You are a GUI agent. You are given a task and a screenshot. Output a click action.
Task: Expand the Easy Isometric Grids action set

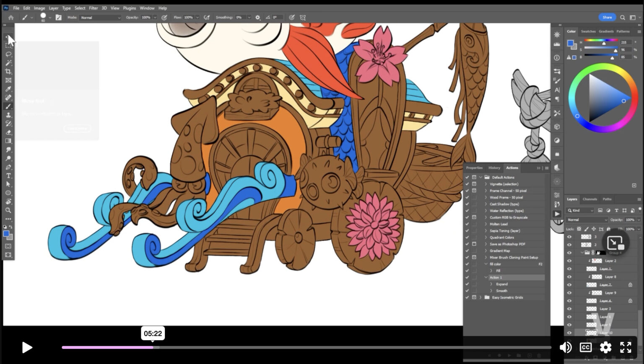tap(480, 297)
